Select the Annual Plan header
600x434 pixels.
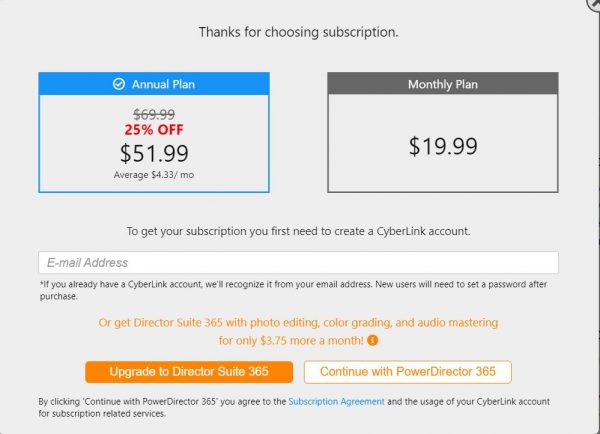click(154, 84)
